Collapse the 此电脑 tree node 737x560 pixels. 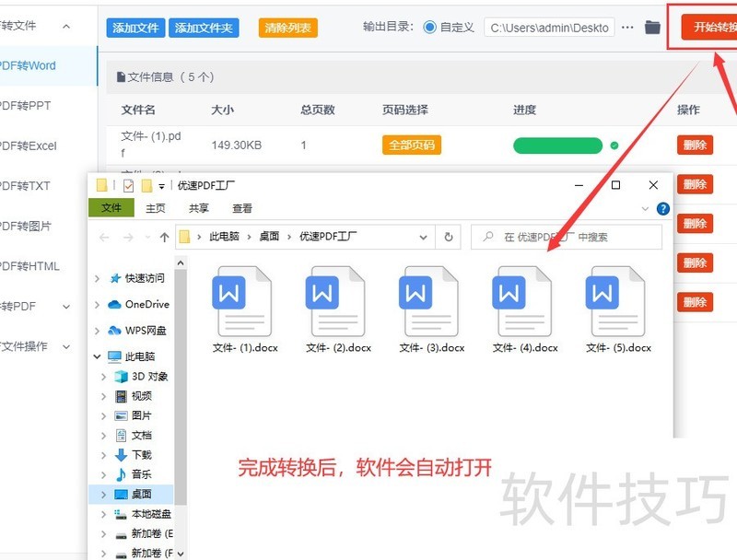coord(99,356)
